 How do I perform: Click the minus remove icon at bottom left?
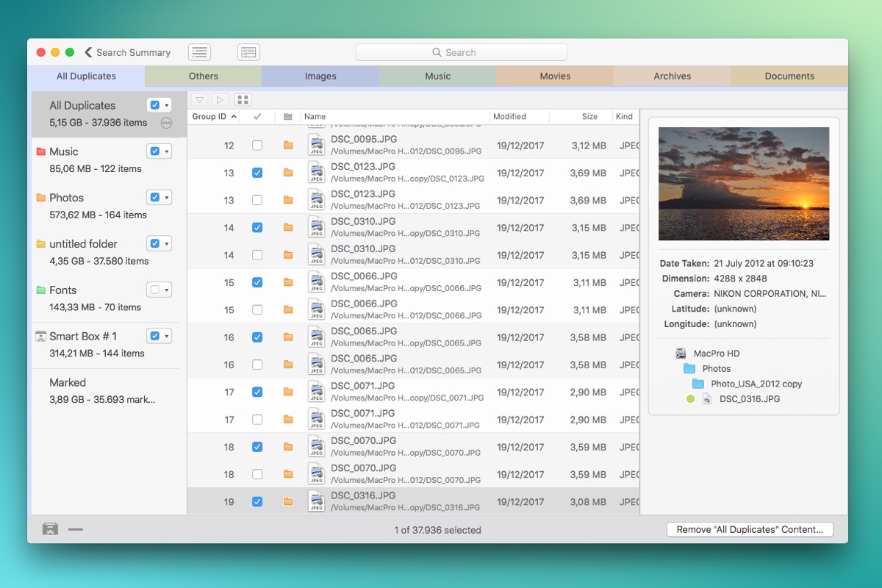coord(76,528)
